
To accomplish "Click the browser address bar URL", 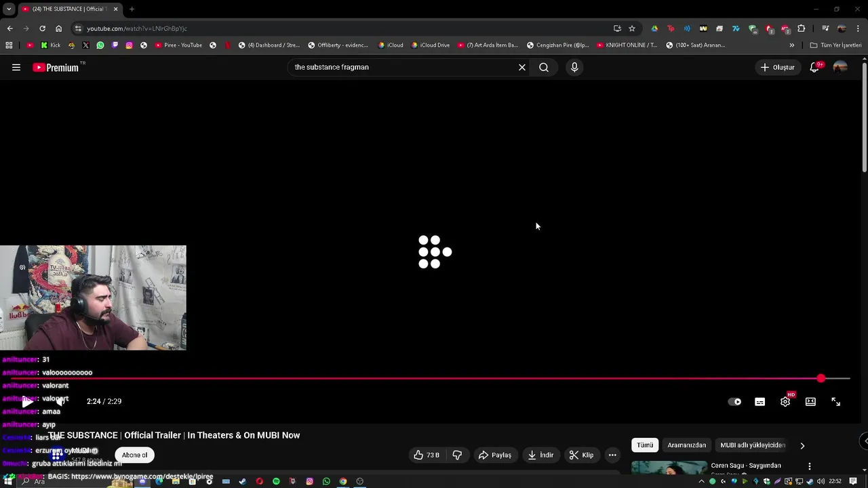I will (136, 28).
